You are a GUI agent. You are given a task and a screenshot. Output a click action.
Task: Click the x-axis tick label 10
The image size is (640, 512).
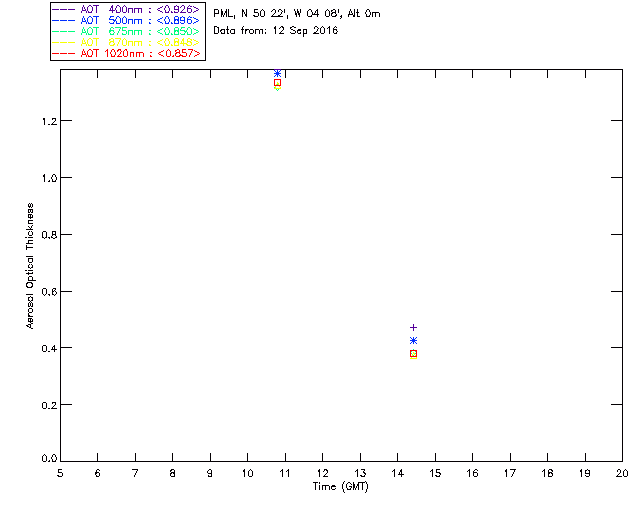click(247, 473)
